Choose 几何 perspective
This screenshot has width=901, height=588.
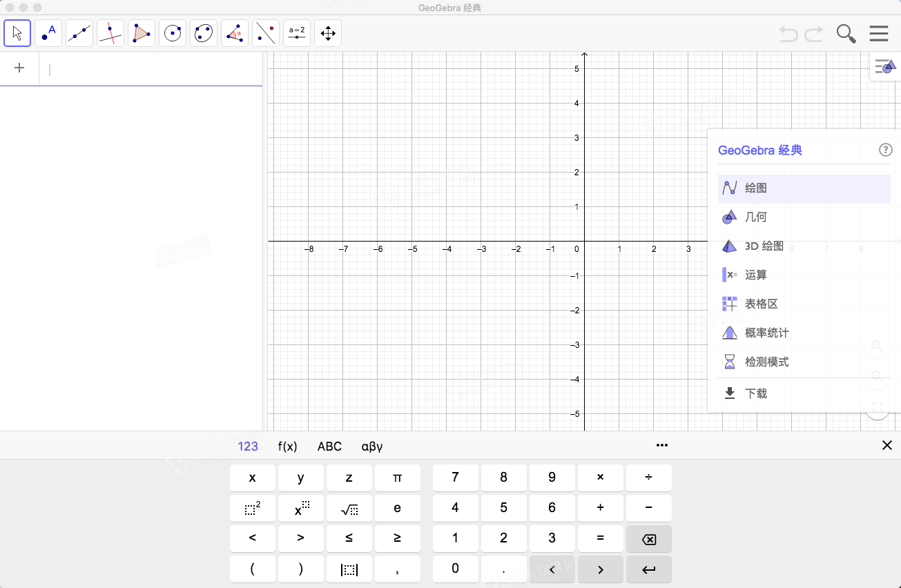(x=804, y=217)
